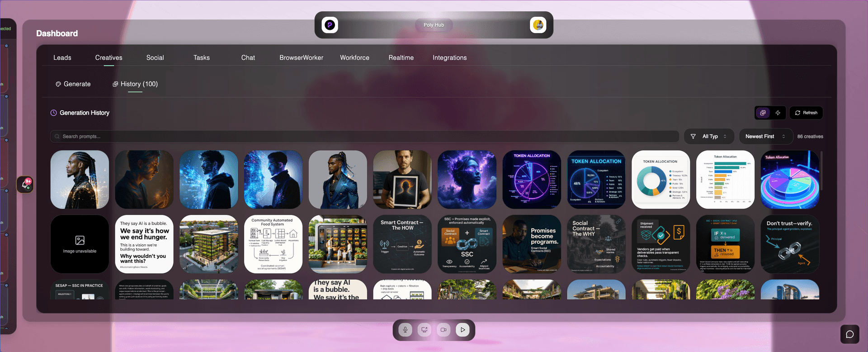The height and width of the screenshot is (352, 868).
Task: Click the notification bell with 9+ badge
Action: point(25,184)
